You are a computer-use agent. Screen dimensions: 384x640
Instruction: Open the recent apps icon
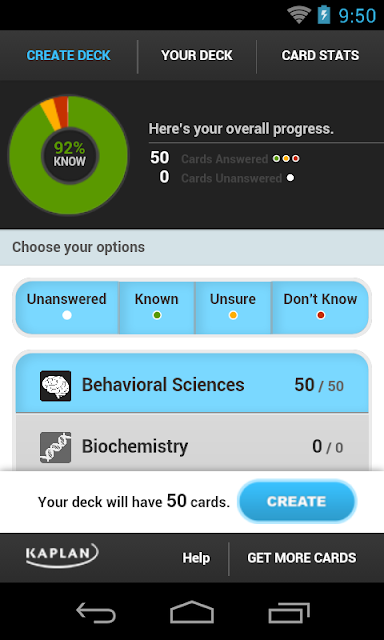289,613
